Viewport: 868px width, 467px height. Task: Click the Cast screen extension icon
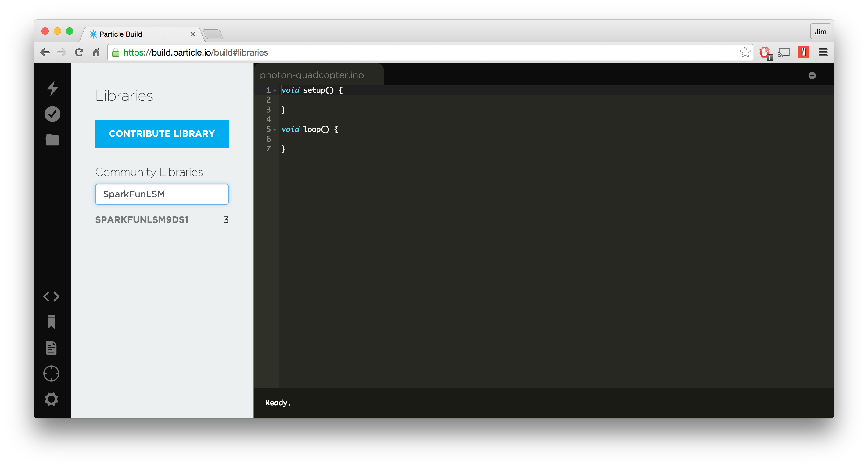(784, 52)
